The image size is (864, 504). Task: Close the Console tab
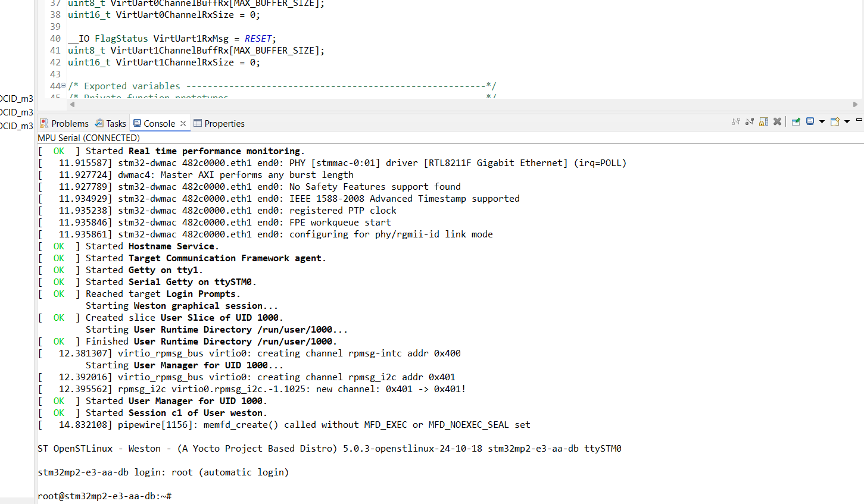point(182,123)
